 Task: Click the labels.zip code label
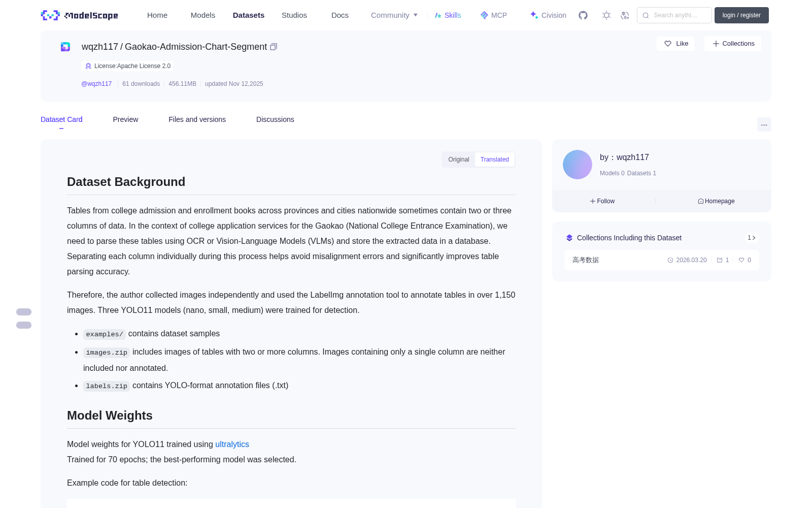[x=107, y=386]
